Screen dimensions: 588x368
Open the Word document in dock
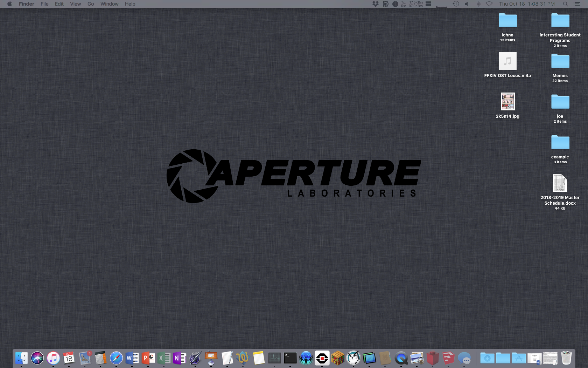coord(534,358)
